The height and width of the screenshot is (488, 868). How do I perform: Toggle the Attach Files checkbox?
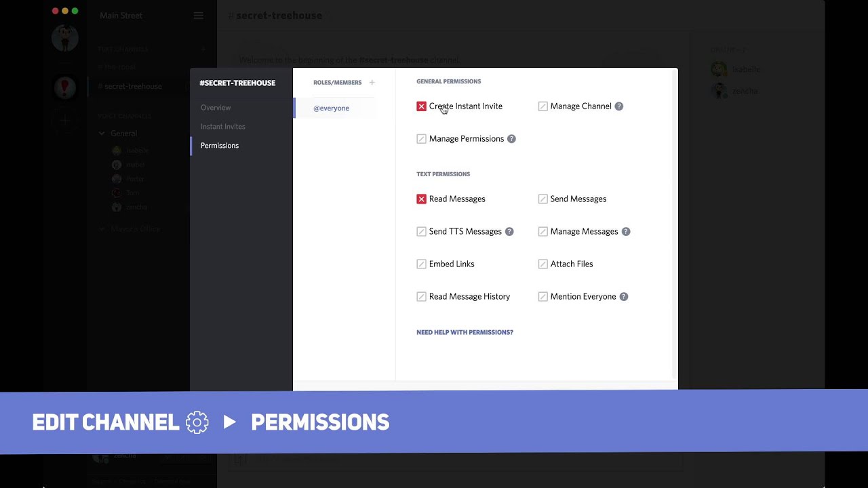[543, 264]
